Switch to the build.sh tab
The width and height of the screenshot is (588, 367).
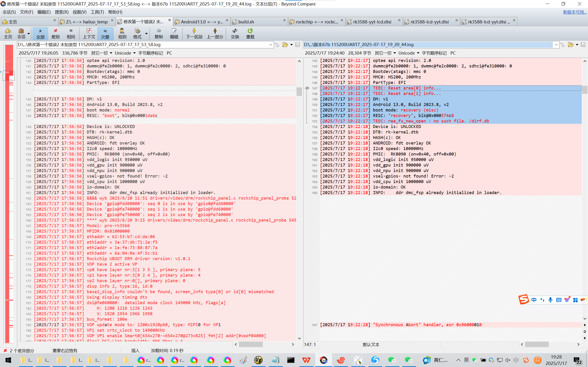coord(246,22)
